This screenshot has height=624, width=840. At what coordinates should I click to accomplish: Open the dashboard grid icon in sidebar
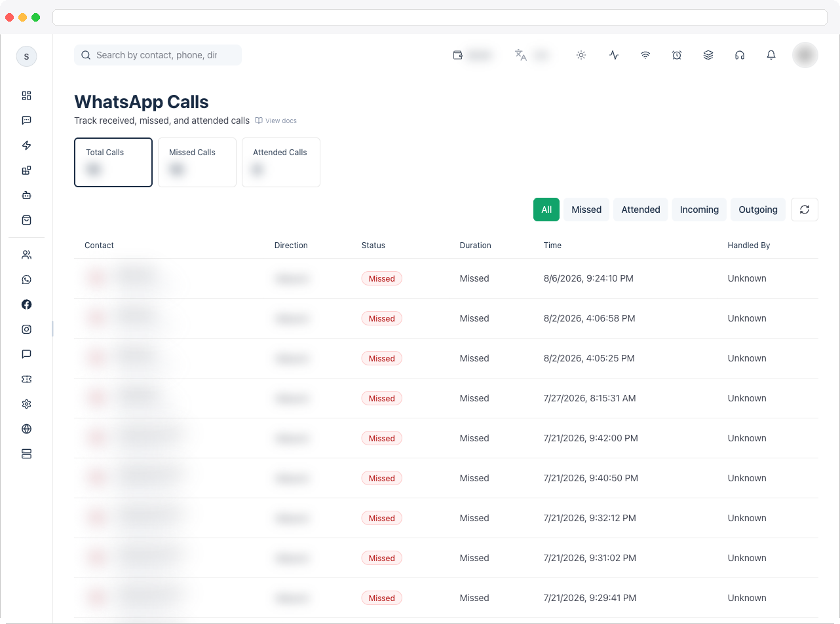click(26, 96)
